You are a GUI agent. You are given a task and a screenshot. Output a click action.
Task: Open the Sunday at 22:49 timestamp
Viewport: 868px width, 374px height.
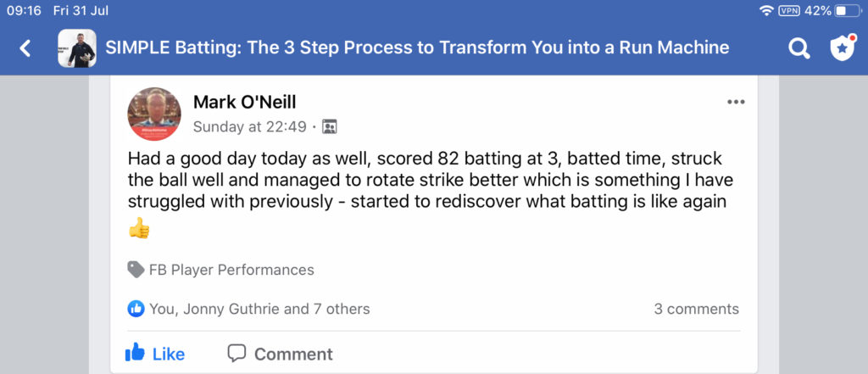click(250, 127)
